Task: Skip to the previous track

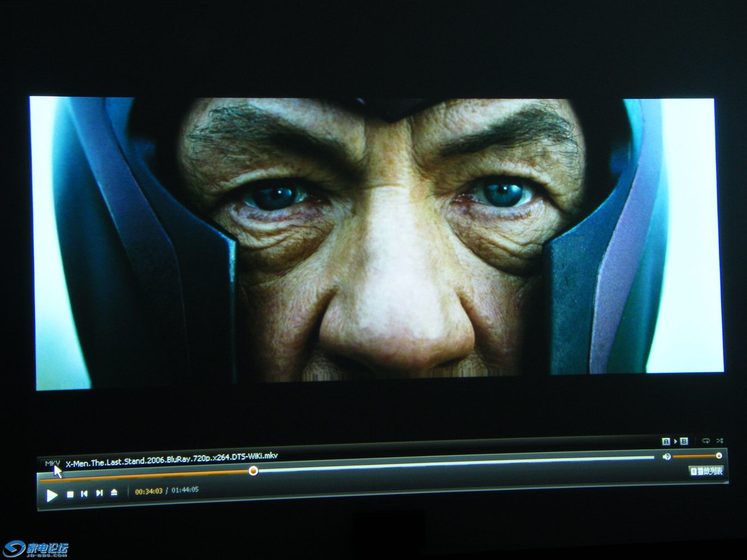Action: (x=84, y=494)
